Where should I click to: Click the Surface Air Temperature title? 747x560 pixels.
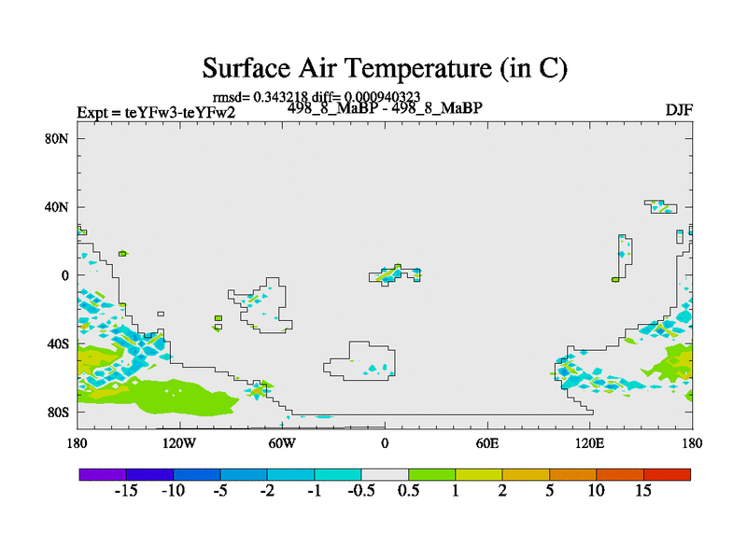click(x=385, y=68)
